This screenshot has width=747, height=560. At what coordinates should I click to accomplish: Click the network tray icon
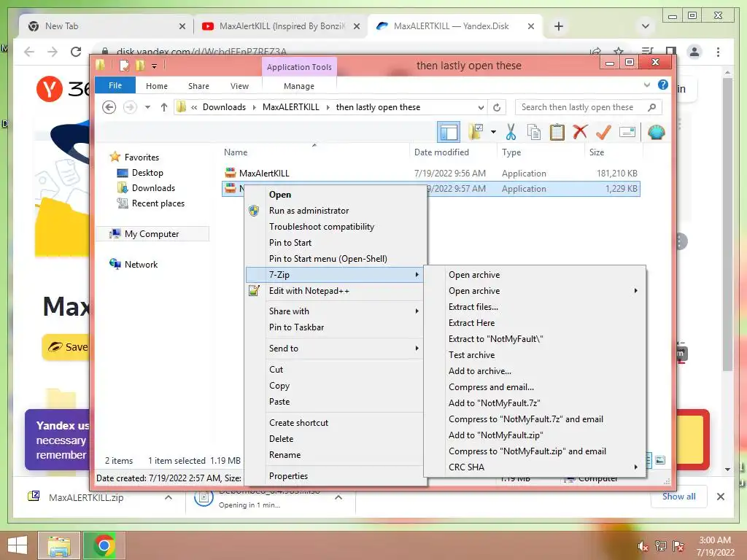pyautogui.click(x=661, y=546)
